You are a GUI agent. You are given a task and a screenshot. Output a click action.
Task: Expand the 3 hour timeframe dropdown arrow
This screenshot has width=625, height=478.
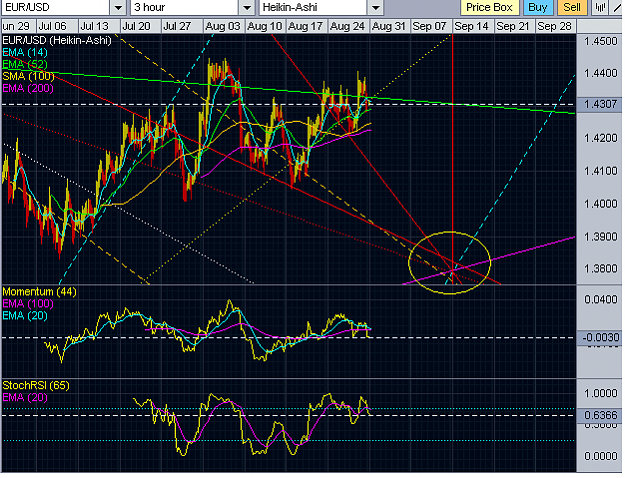[x=247, y=8]
